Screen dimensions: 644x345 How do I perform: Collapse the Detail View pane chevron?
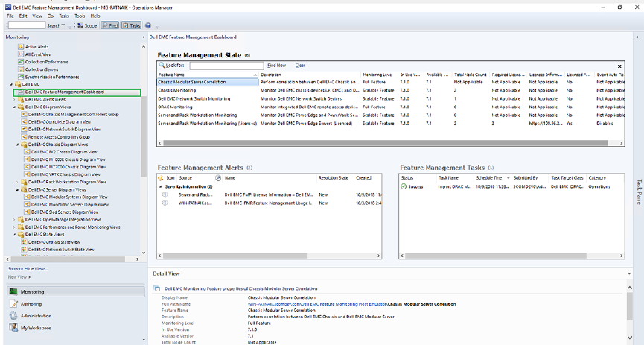coord(629,273)
